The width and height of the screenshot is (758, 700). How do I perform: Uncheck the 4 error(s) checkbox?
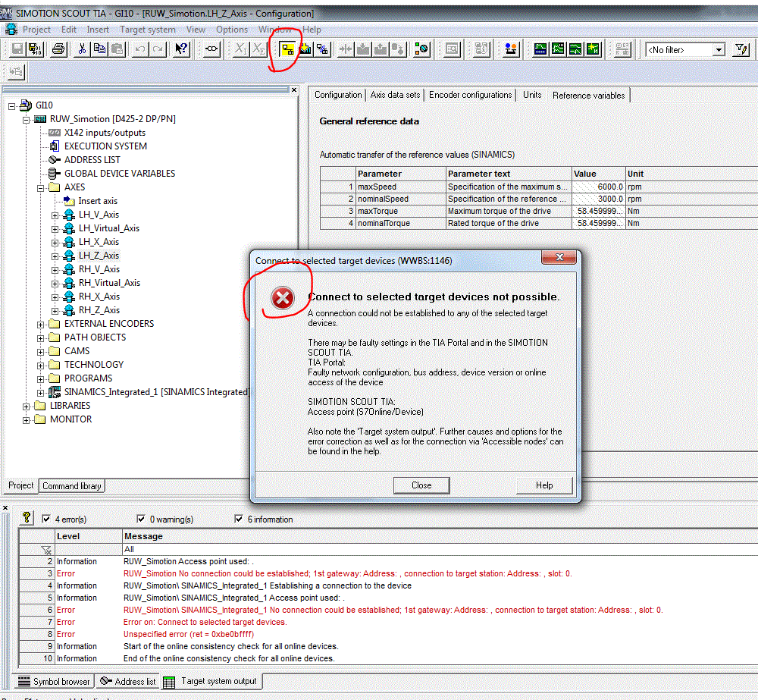pos(47,520)
